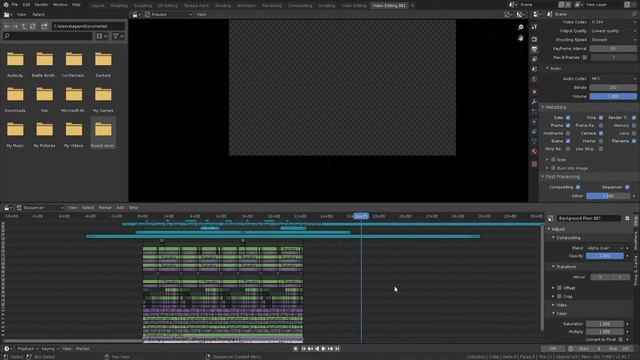
Task: Adjust the Dither slider
Action: (x=608, y=196)
